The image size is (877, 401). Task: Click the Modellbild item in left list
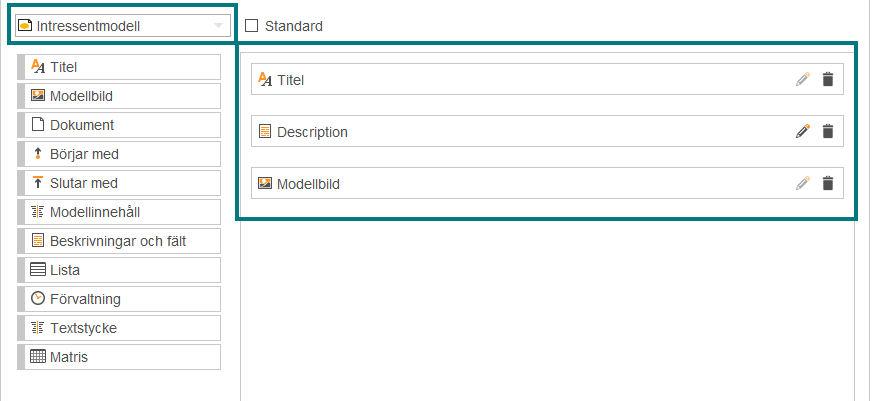pos(119,96)
